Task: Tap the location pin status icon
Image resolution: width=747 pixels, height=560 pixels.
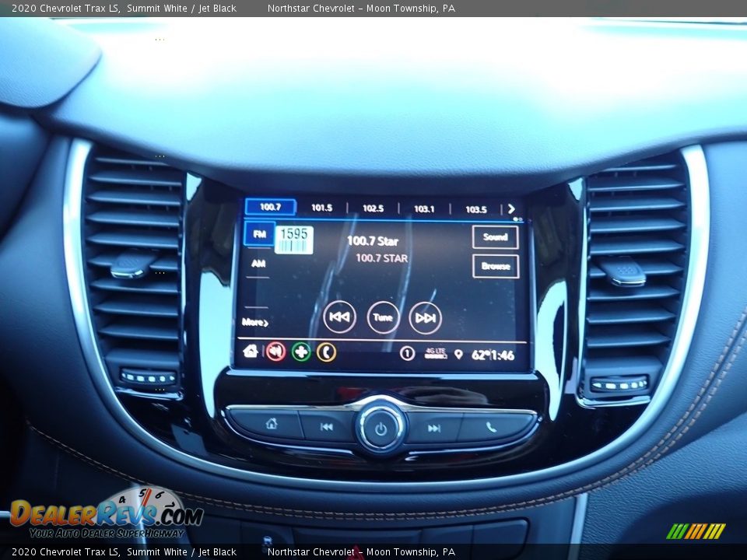Action: pos(459,352)
